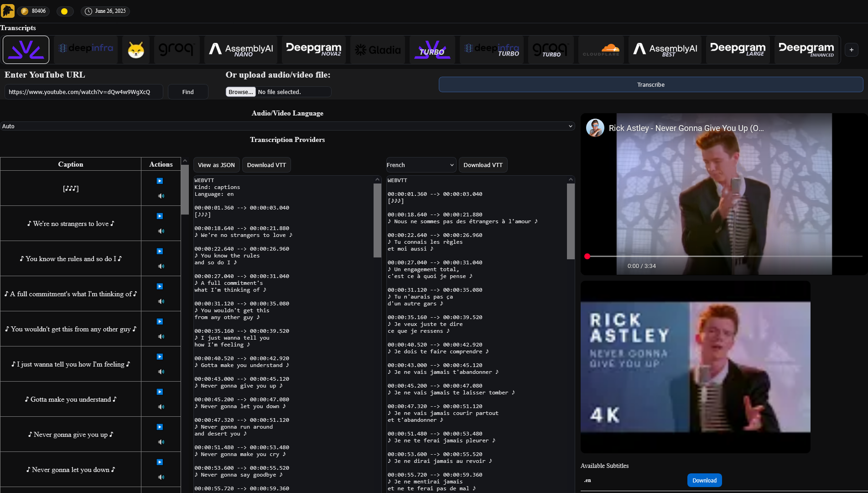Click speaker icon for "We're no strangers to love"
Viewport: 868px width, 493px height.
(x=161, y=231)
